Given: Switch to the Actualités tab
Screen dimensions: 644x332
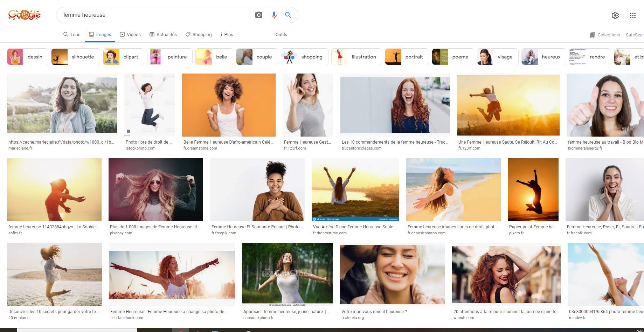Looking at the screenshot, I should 163,35.
